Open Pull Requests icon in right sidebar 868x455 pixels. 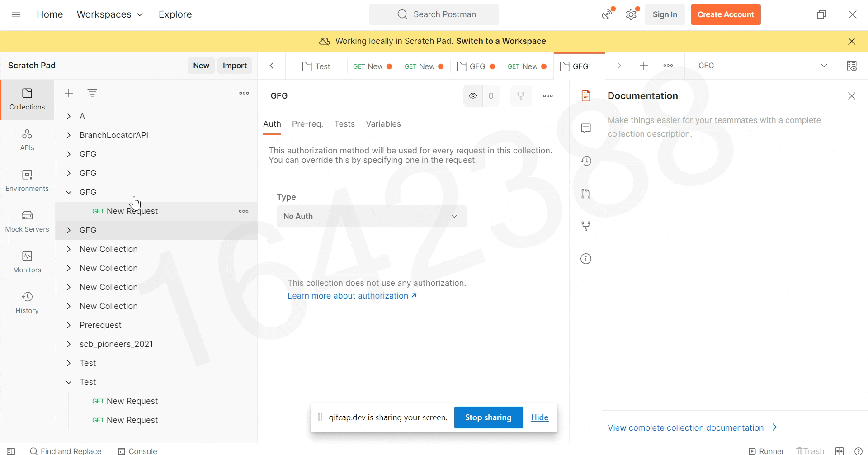click(586, 194)
